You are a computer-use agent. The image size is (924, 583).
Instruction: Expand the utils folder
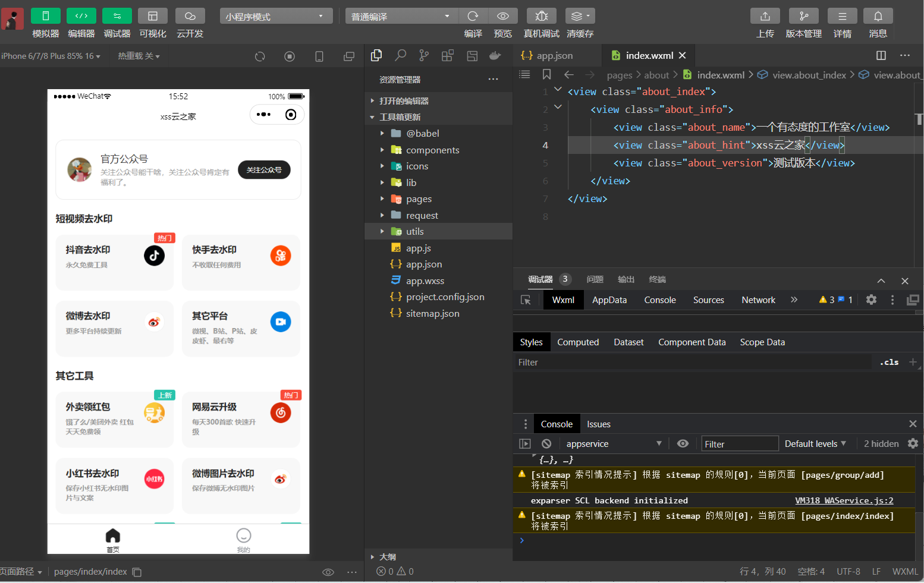[x=438, y=231]
